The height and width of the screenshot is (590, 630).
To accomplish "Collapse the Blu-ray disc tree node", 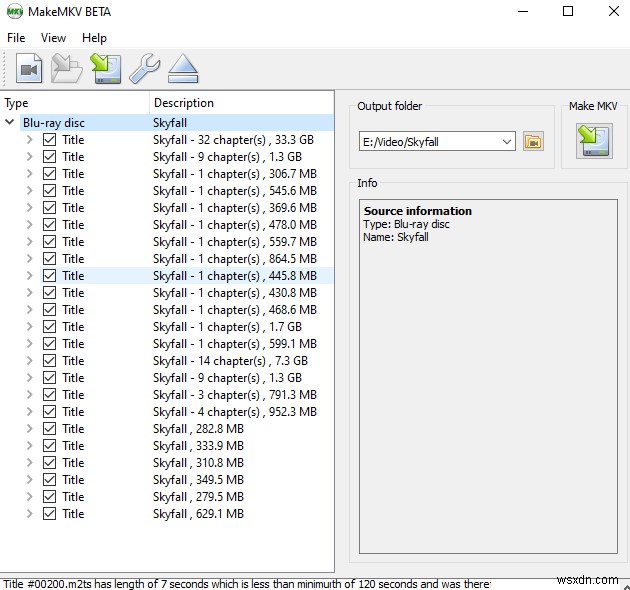I will point(10,122).
